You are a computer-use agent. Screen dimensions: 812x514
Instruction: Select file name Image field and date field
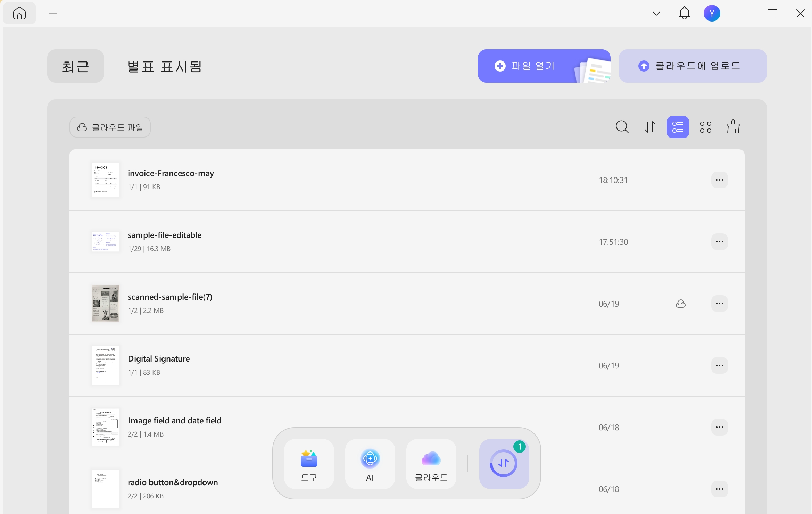(x=175, y=421)
